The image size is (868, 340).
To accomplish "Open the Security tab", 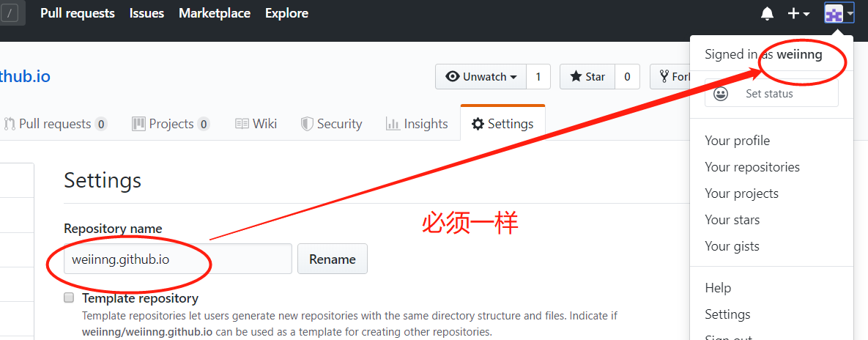I will (x=331, y=124).
